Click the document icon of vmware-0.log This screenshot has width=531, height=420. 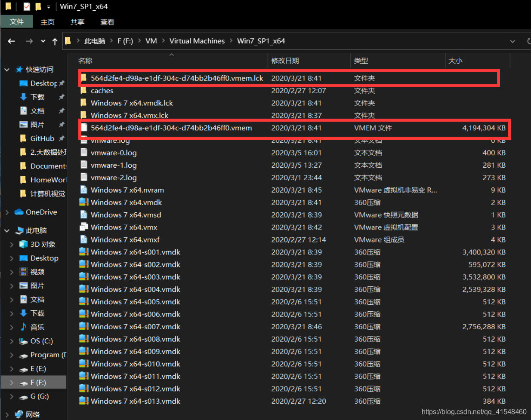click(84, 153)
